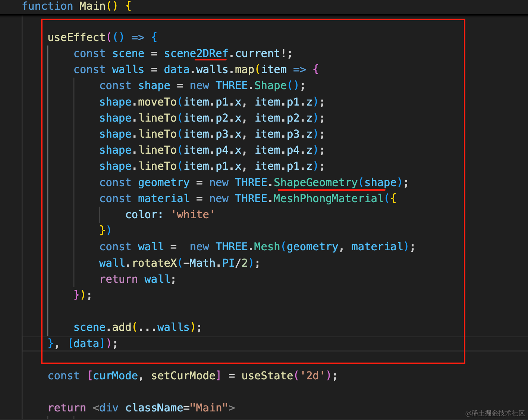This screenshot has height=420, width=528.
Task: Click the wall.rotateX(-Math.PI/2) line
Action: (x=179, y=263)
